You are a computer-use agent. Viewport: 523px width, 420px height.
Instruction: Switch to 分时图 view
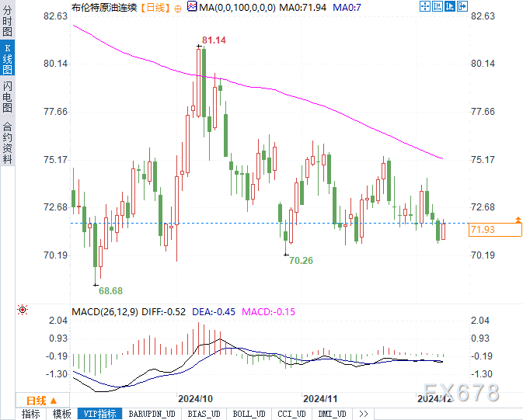7,20
